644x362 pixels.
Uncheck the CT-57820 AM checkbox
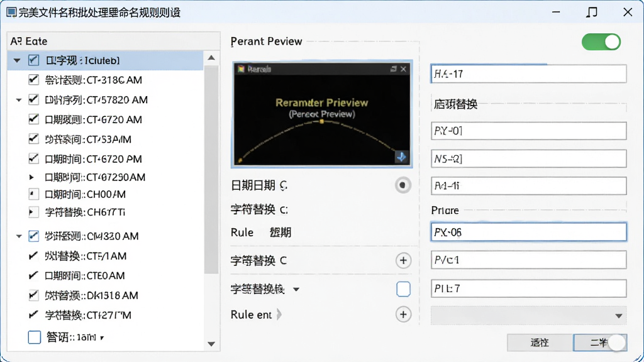[x=34, y=99]
